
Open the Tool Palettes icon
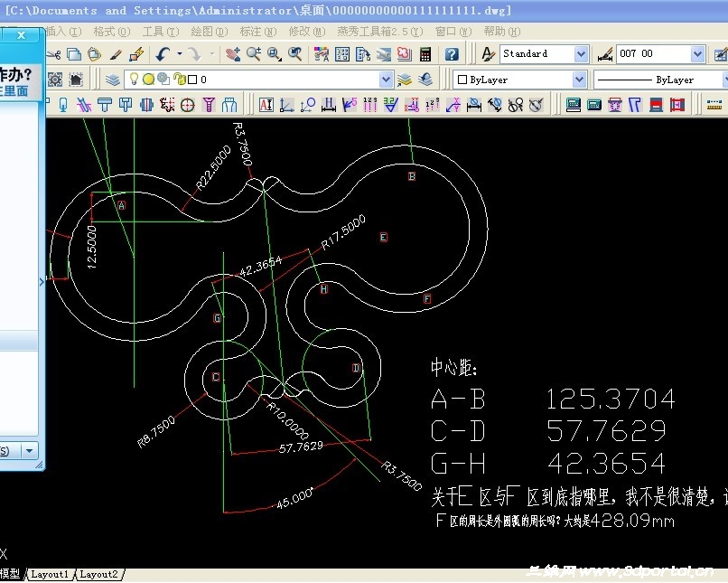[362, 54]
